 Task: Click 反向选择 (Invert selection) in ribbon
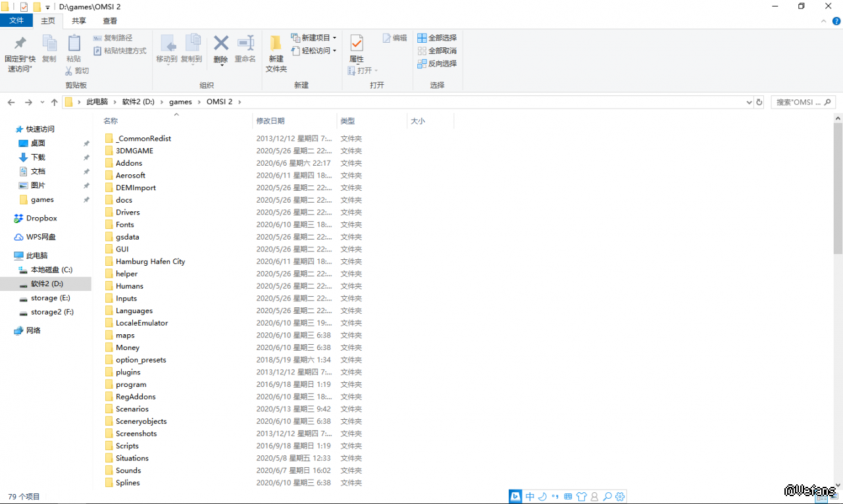pos(437,64)
